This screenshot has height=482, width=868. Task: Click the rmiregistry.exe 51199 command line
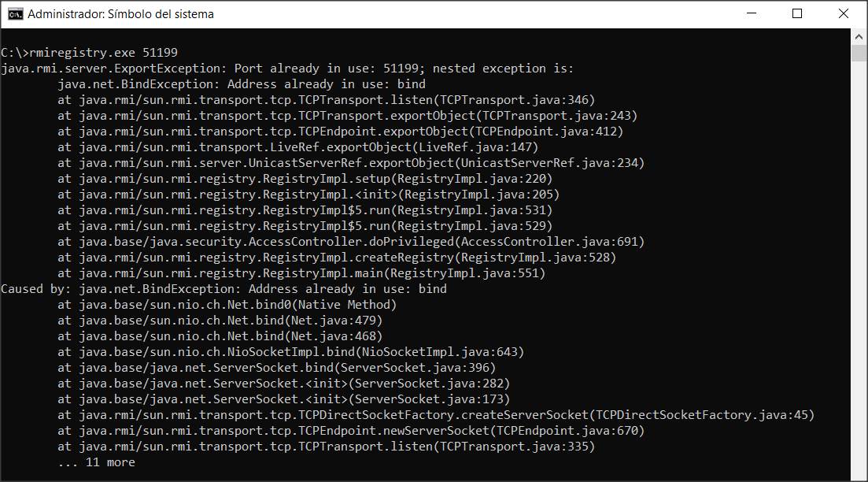89,53
